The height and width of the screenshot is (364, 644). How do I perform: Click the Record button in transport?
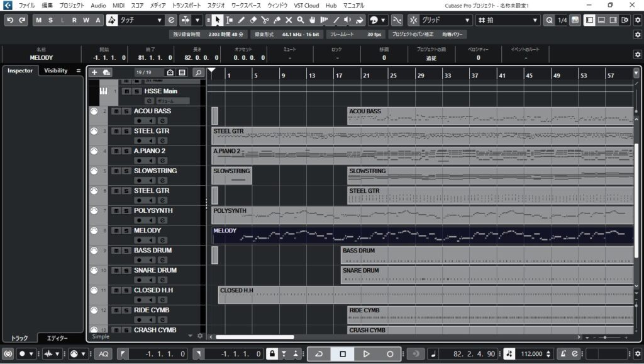pos(390,354)
